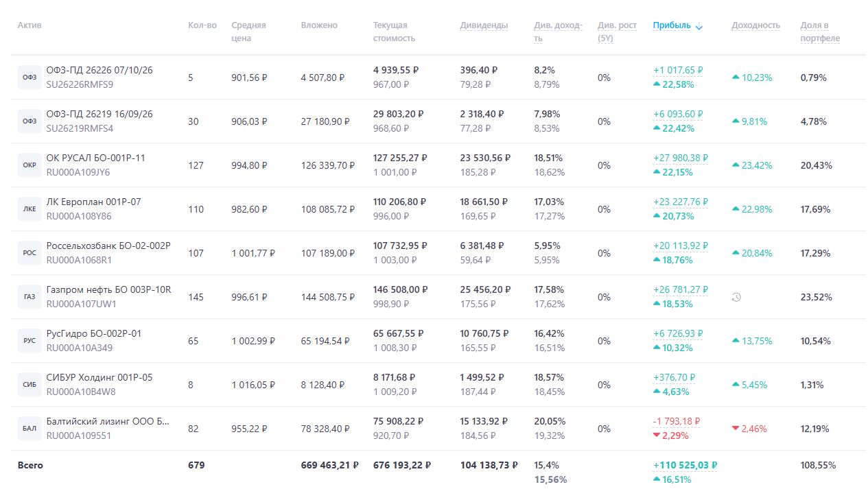Click the БАЛ badge icon for Балтийский лизинг
Screen dimensions: 868x500
30,429
